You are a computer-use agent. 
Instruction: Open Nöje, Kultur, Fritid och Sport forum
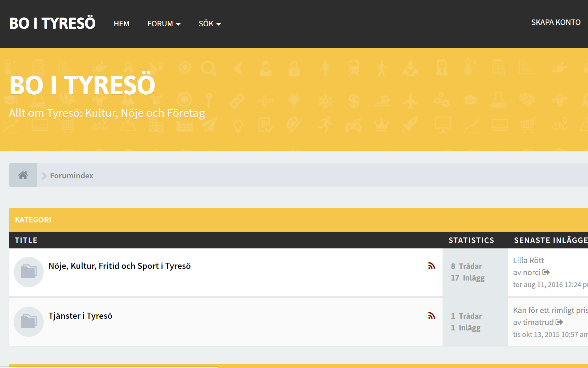tap(120, 266)
